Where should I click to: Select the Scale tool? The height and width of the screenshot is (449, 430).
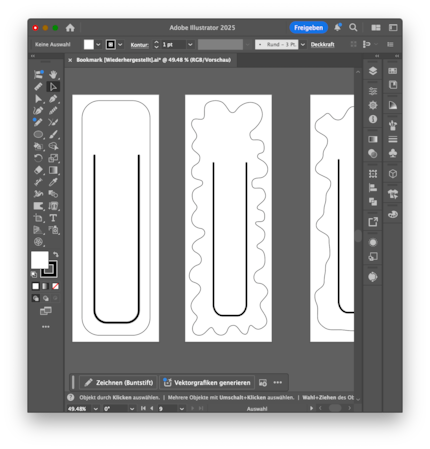point(53,158)
